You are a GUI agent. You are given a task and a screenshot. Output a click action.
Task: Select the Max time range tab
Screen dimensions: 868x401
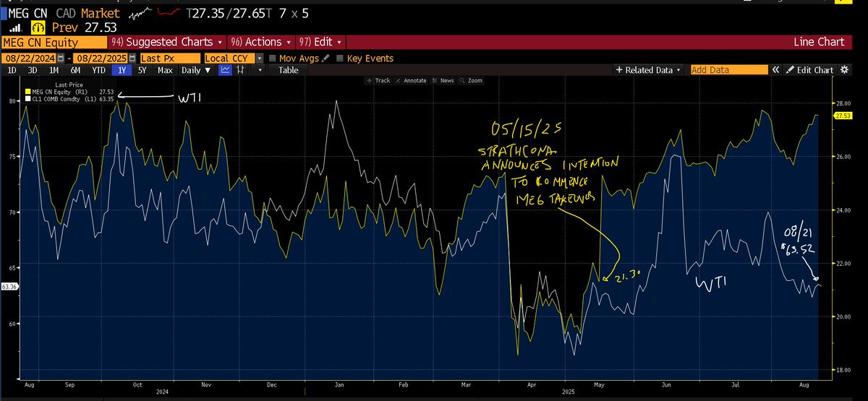[x=165, y=70]
